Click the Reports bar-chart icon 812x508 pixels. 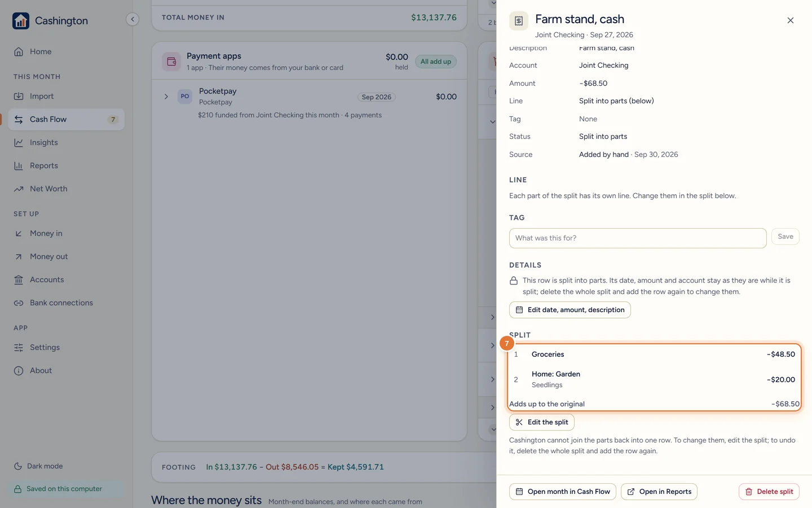(x=19, y=165)
